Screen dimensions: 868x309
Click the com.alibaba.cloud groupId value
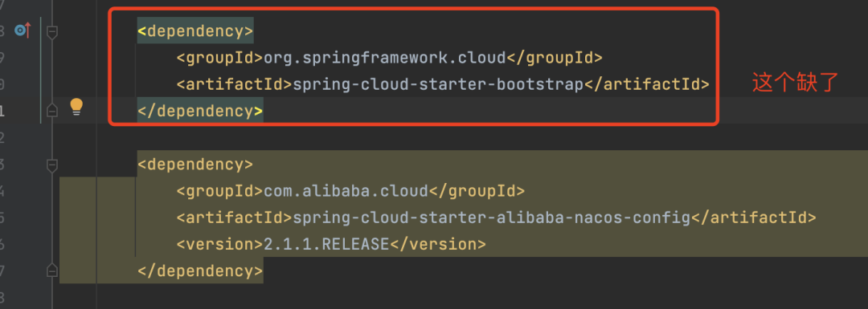pos(346,191)
